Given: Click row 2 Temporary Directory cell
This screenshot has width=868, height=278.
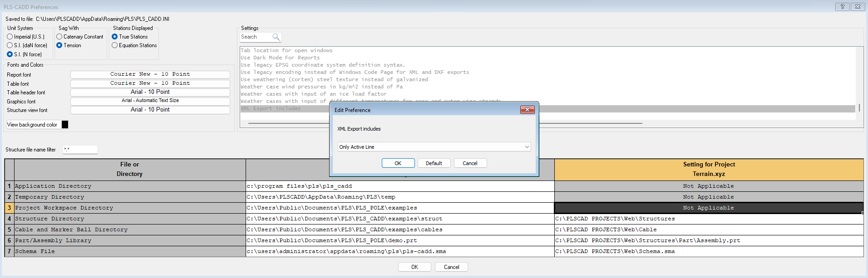Looking at the screenshot, I should [130, 197].
